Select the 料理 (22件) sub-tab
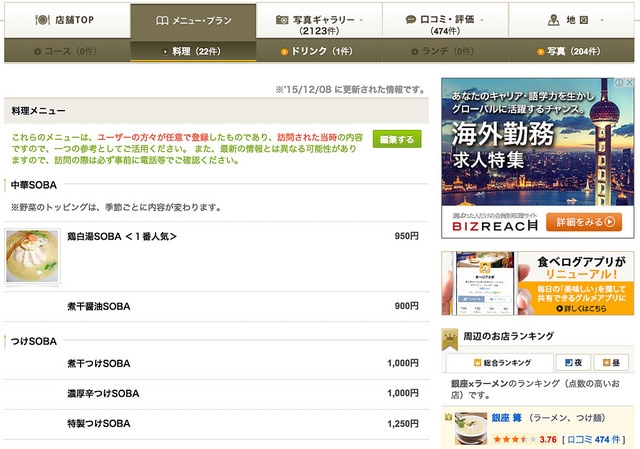This screenshot has width=640, height=449. [192, 51]
